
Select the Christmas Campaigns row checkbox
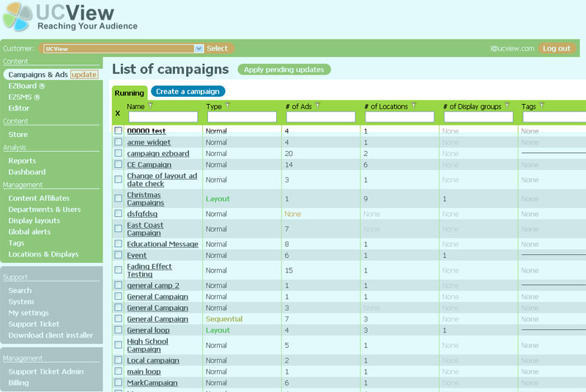[118, 198]
